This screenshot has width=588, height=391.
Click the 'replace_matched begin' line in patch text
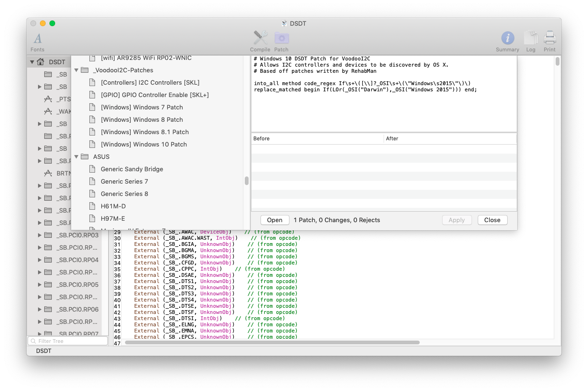pyautogui.click(x=366, y=89)
